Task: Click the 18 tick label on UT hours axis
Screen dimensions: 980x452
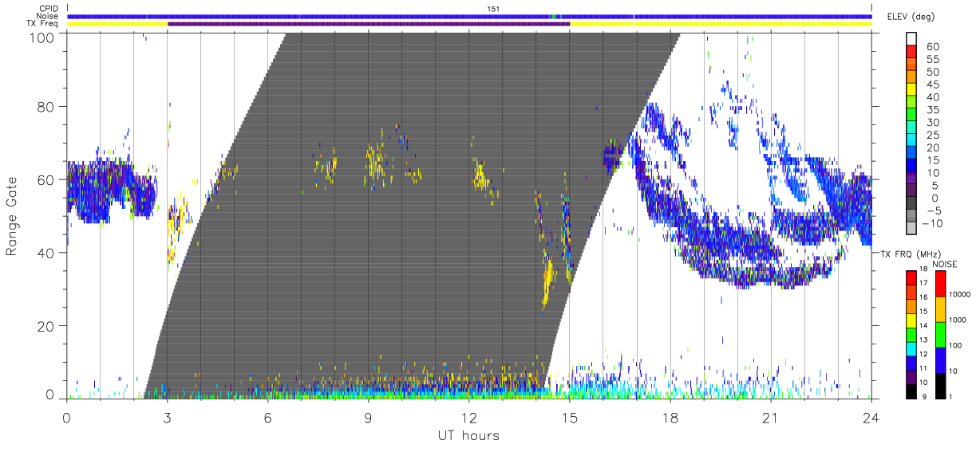Action: tap(670, 417)
